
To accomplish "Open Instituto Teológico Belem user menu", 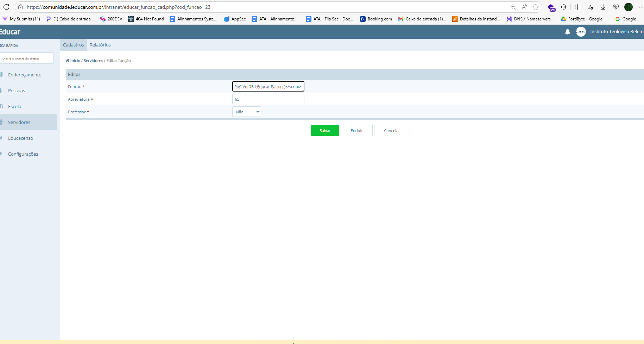I will 617,32.
